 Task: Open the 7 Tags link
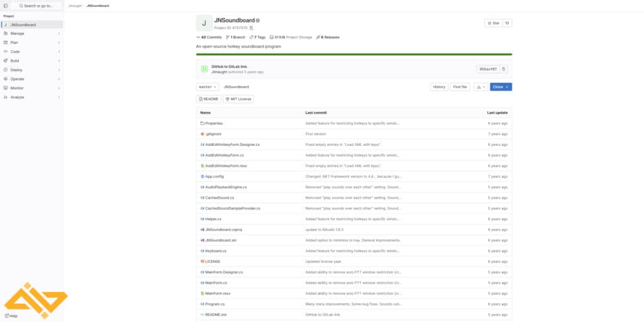pyautogui.click(x=257, y=37)
